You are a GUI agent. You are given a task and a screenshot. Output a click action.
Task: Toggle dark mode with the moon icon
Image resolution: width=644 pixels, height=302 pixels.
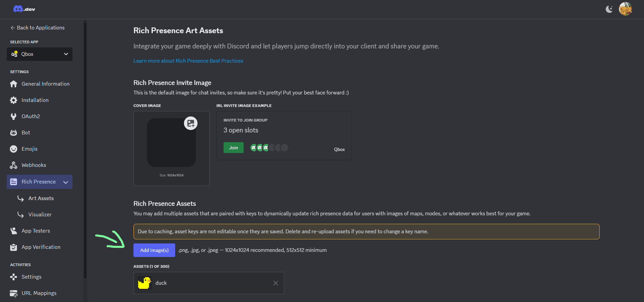pyautogui.click(x=609, y=9)
